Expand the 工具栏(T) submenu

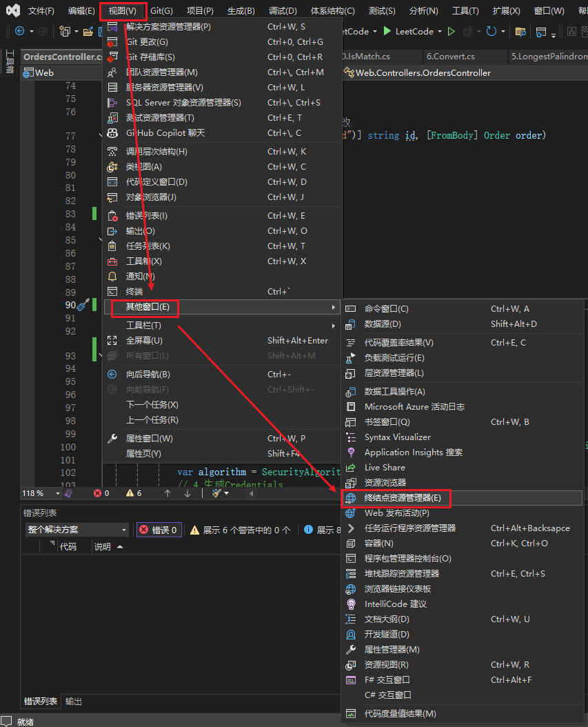point(222,326)
